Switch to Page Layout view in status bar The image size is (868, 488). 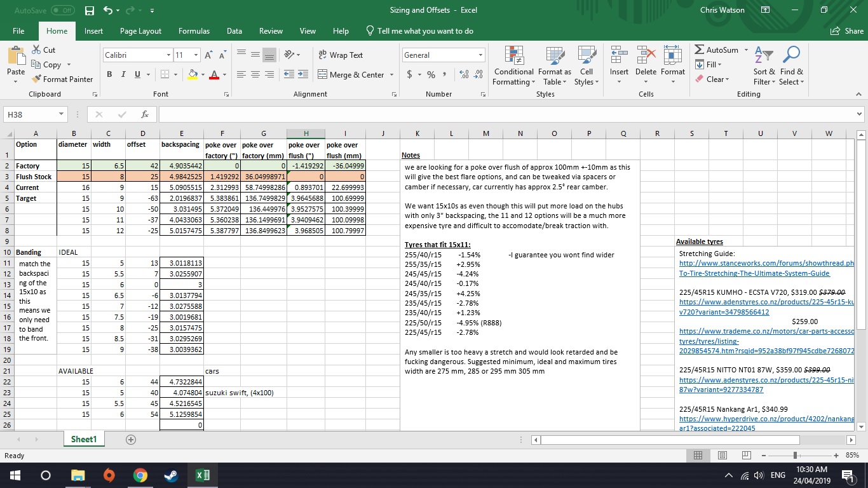click(722, 456)
